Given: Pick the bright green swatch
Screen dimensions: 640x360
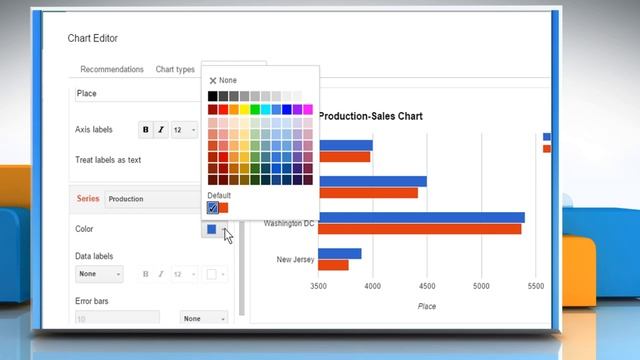Looking at the screenshot, I should (255, 109).
